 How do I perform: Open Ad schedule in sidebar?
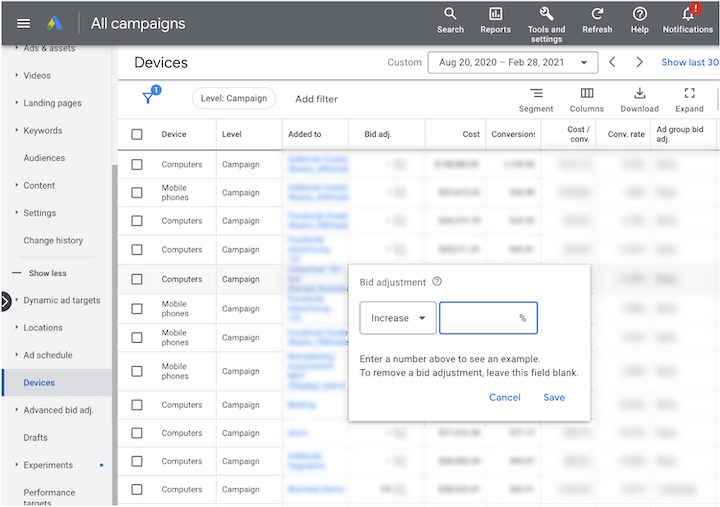[x=47, y=355]
